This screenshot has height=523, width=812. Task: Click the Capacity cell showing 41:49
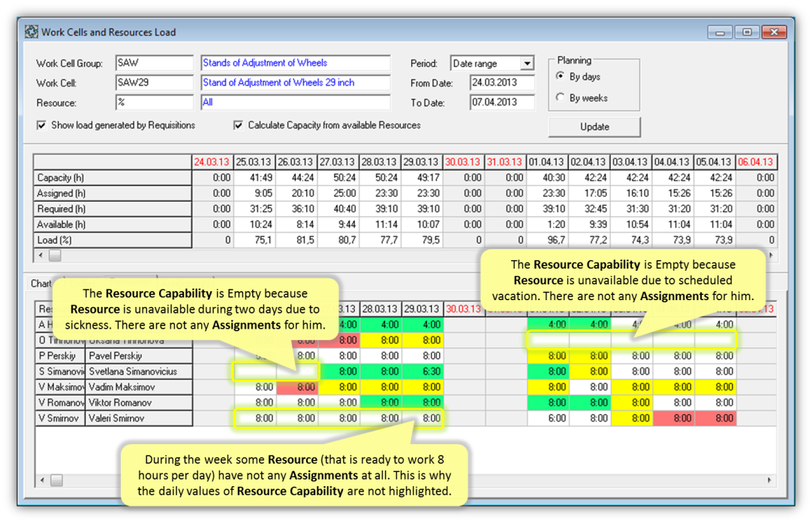(x=254, y=178)
